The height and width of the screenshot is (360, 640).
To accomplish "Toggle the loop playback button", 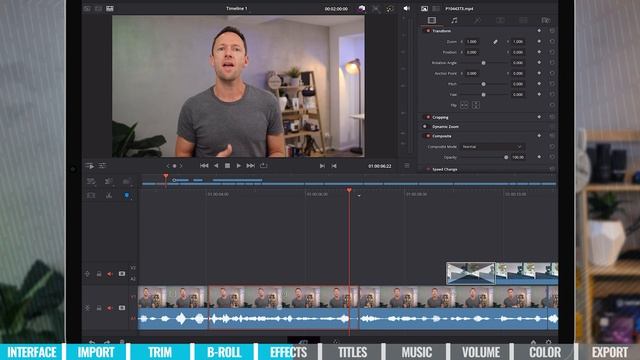I will [x=263, y=166].
